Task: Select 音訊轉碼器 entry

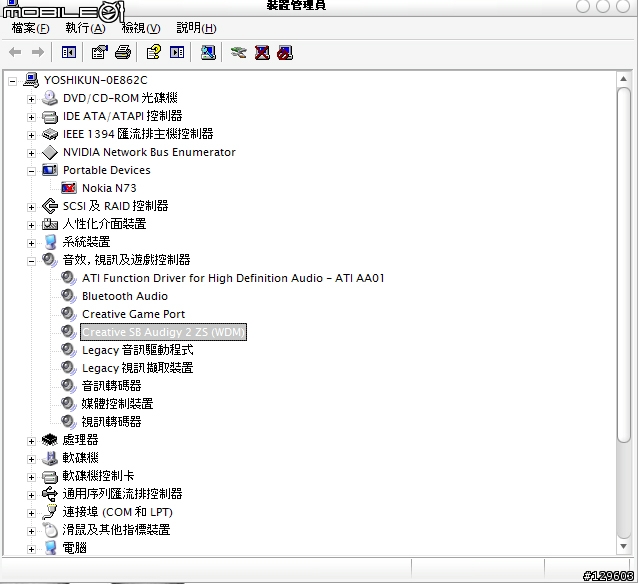Action: (x=111, y=386)
